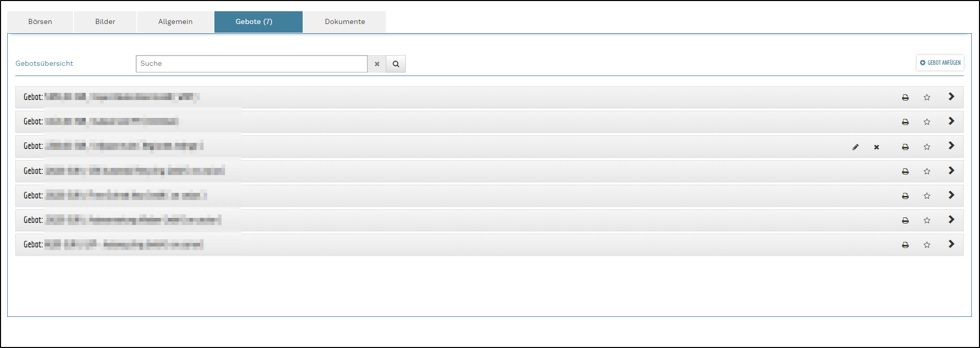Viewport: 980px width, 348px height.
Task: Expand the first Gebot row chevron
Action: 951,96
